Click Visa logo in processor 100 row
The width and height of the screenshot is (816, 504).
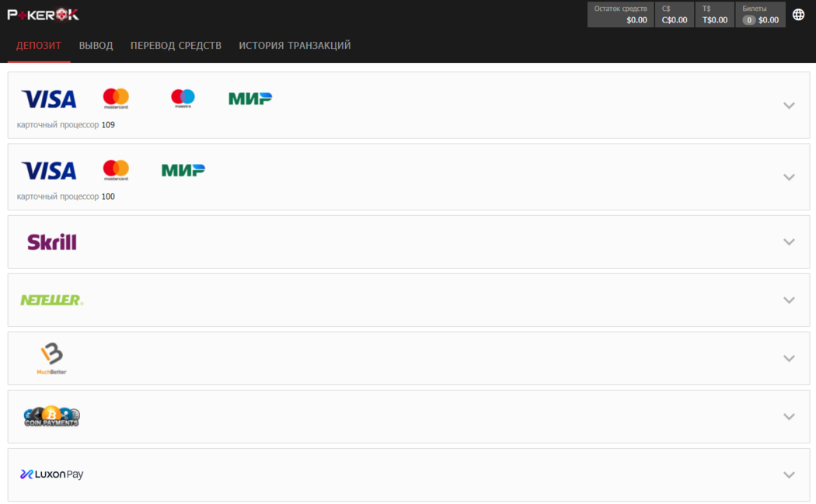click(x=49, y=171)
